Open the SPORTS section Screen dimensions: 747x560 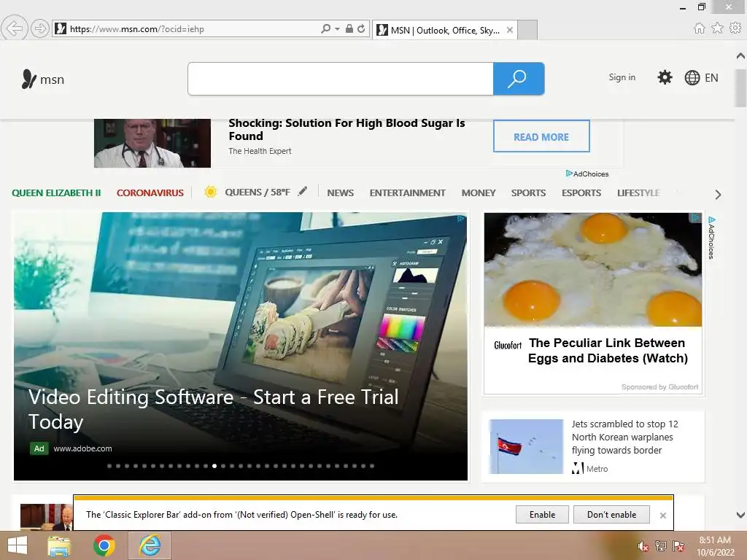[x=528, y=192]
